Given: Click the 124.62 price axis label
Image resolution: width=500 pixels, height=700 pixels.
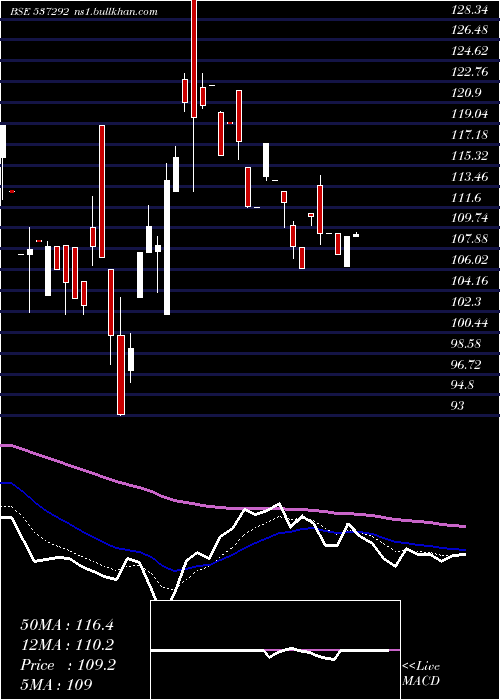Looking at the screenshot, I should point(469,51).
